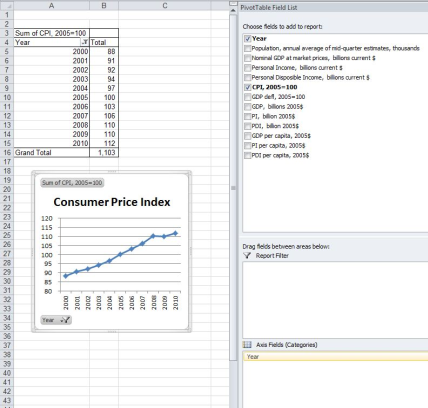Select value 100 in Total column
Viewport: 428px width, 408px height.
(104, 97)
